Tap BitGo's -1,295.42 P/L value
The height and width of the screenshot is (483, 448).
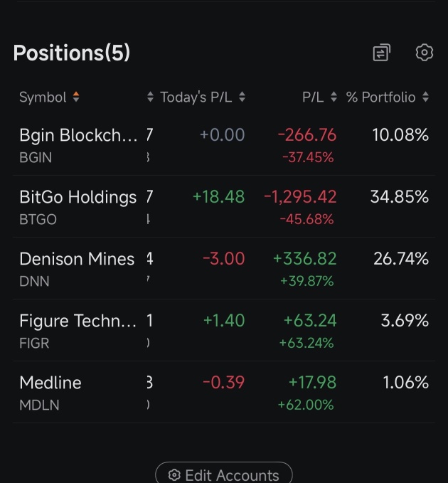tap(300, 197)
